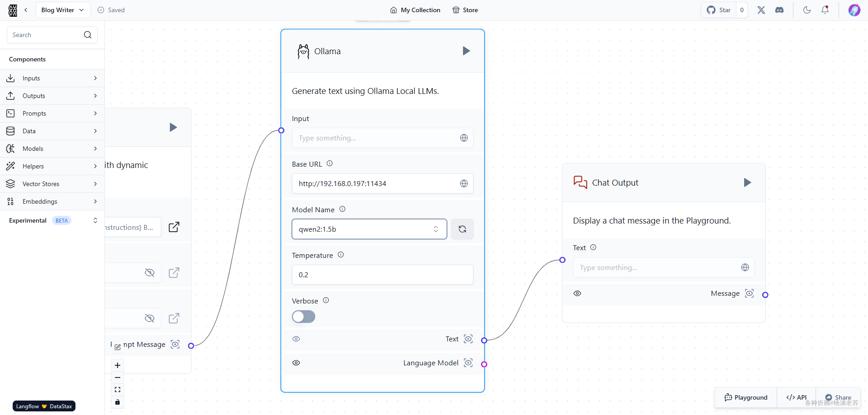Screen dimensions: 868x415
Task: Expand the Data category
Action: coord(52,131)
